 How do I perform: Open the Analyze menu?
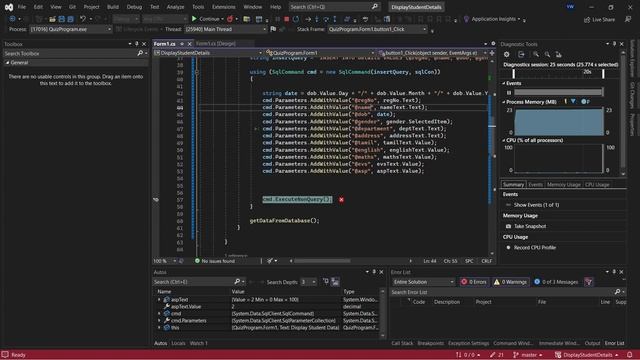click(x=176, y=7)
